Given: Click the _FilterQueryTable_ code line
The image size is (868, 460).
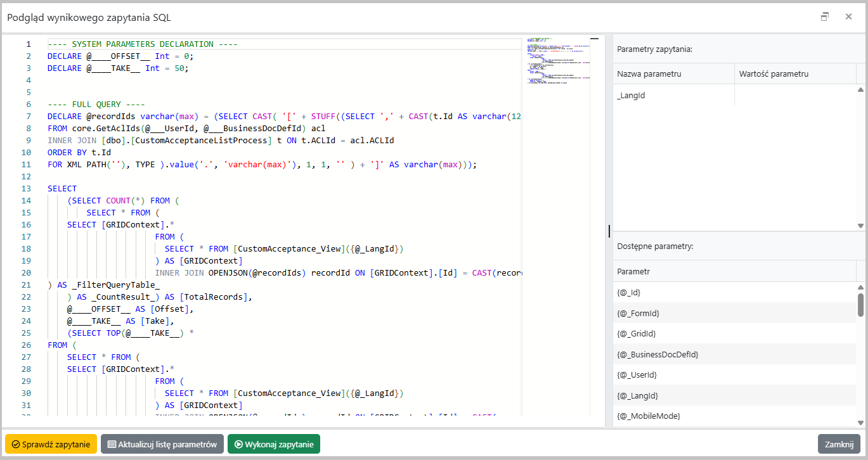Looking at the screenshot, I should [x=104, y=284].
